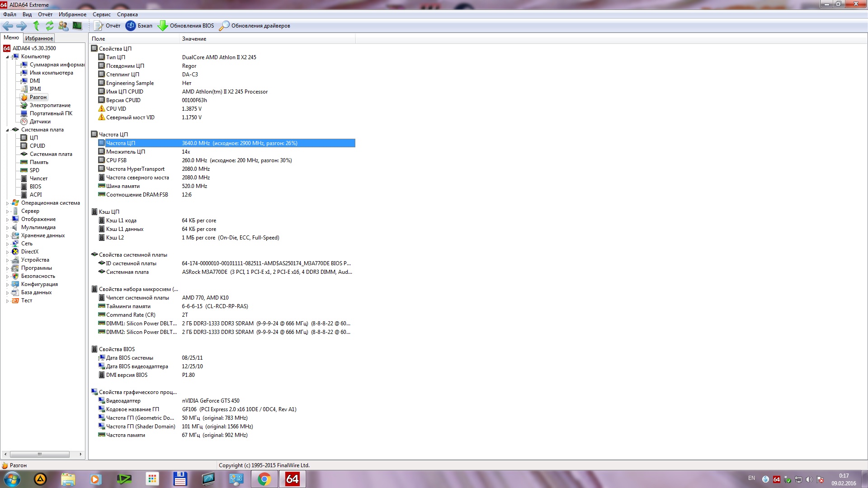Switch to the Меню tab
868x488 pixels.
(x=11, y=38)
